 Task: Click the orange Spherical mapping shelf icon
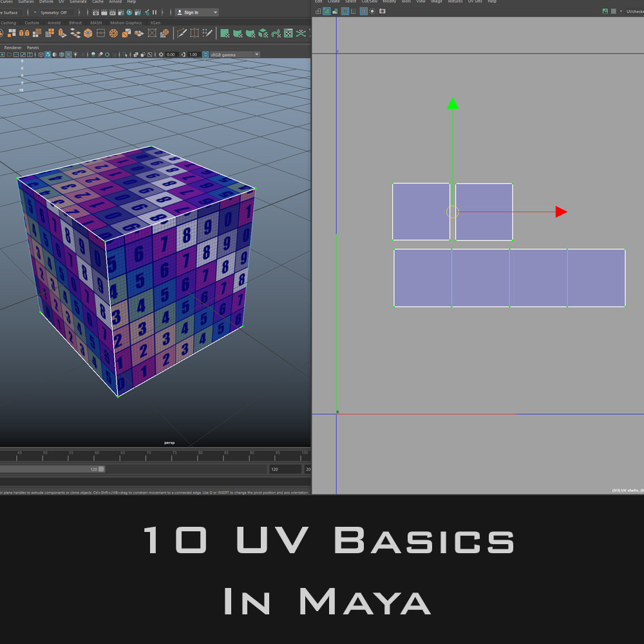(113, 33)
